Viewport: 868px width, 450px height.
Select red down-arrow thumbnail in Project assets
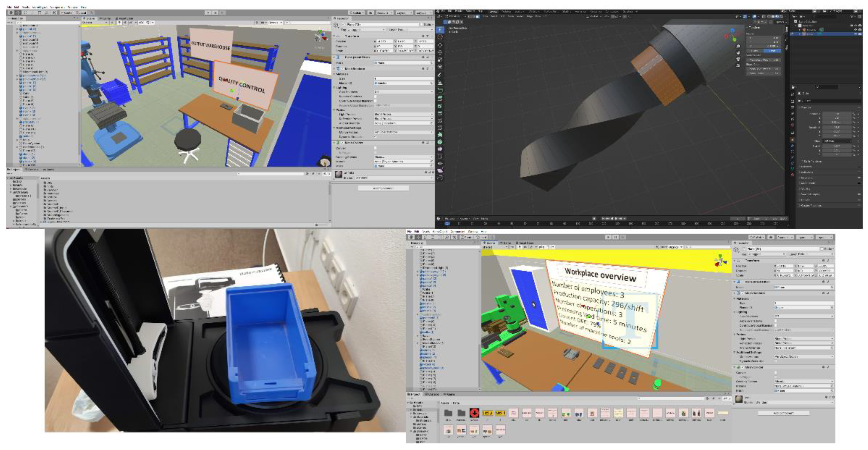coord(474,413)
